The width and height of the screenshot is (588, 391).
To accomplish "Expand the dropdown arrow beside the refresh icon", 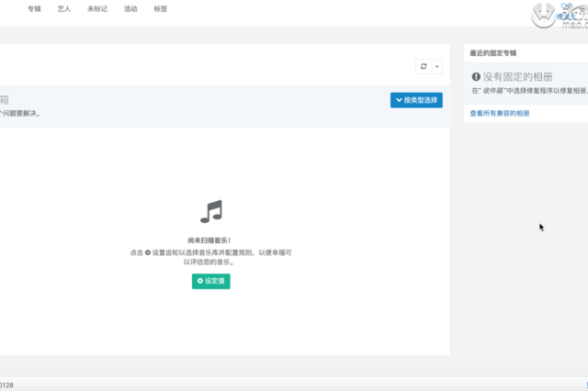I will click(437, 67).
